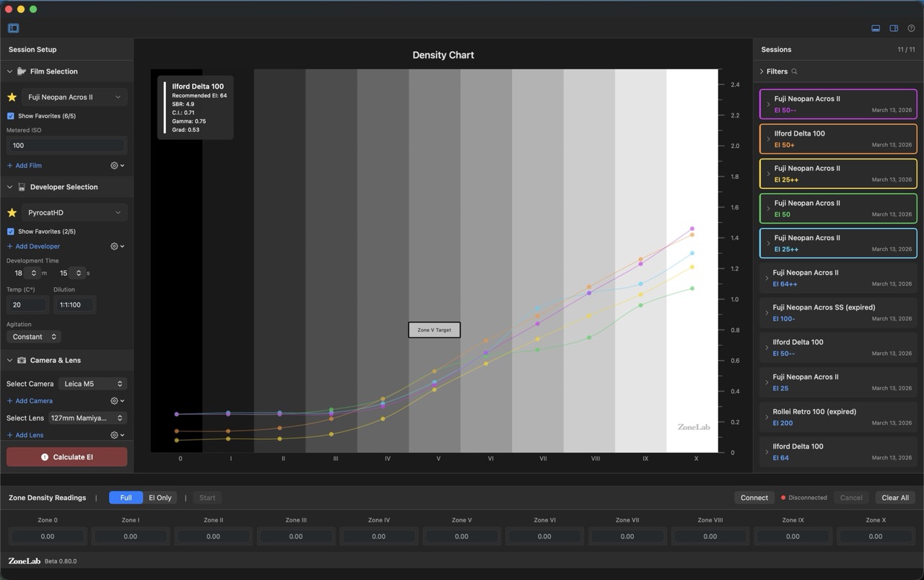
Task: Collapse the Film Selection section
Action: click(10, 71)
